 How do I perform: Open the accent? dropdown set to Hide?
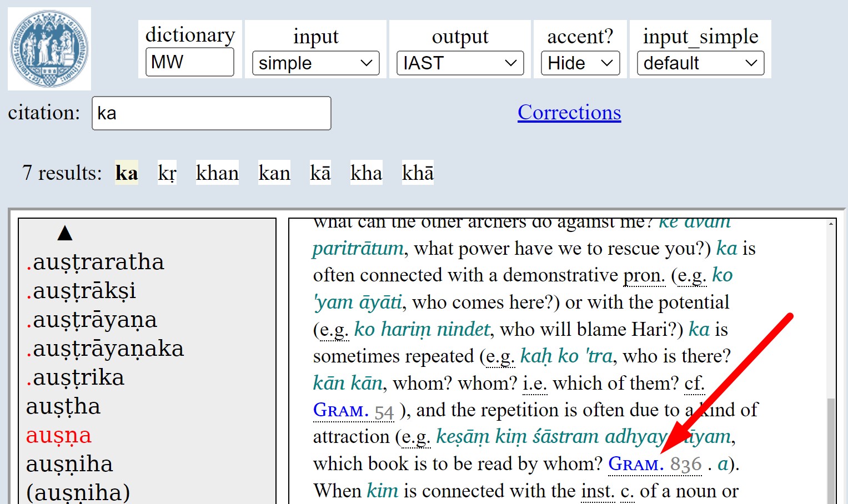pos(579,63)
